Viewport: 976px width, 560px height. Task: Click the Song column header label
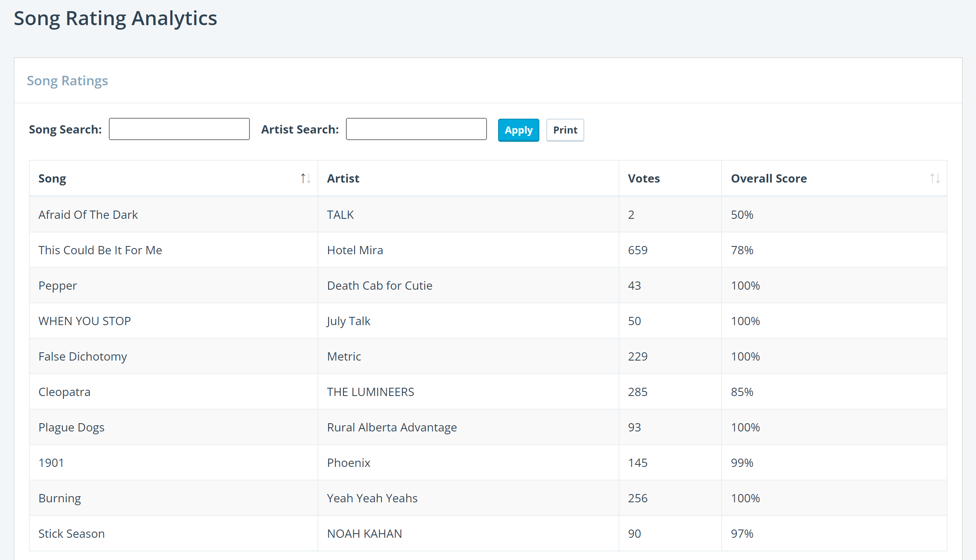click(x=52, y=178)
